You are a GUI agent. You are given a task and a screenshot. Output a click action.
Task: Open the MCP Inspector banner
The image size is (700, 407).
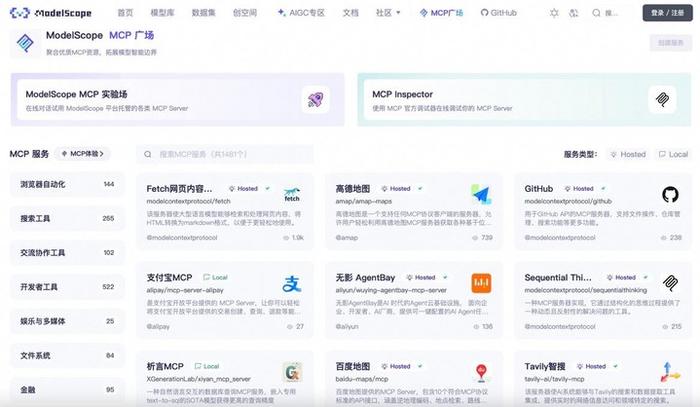click(524, 100)
